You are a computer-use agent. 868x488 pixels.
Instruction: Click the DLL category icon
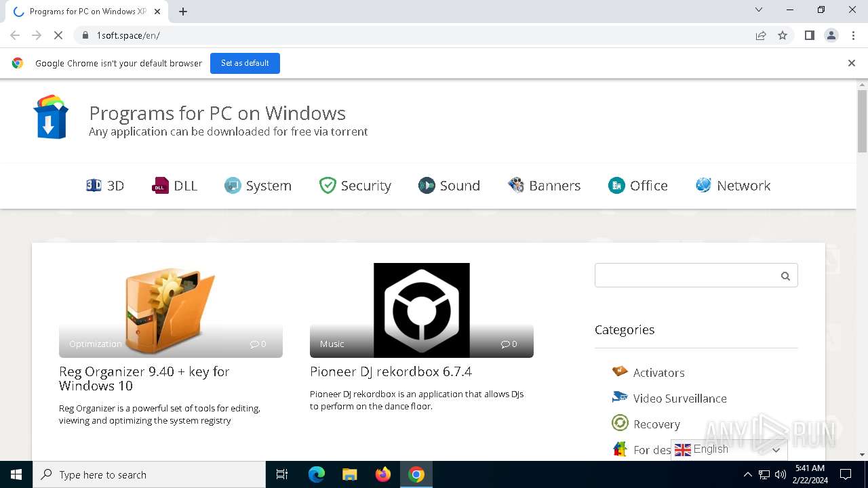(160, 185)
